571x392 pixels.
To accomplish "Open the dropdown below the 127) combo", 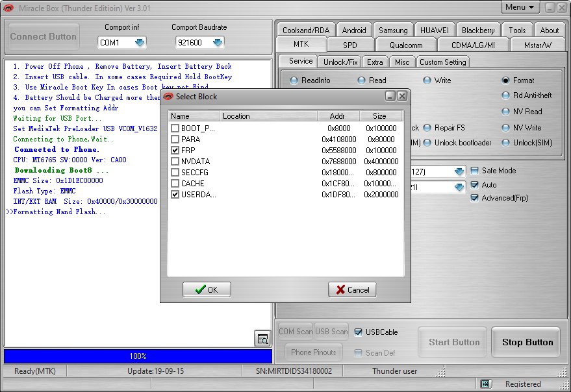I will 459,187.
